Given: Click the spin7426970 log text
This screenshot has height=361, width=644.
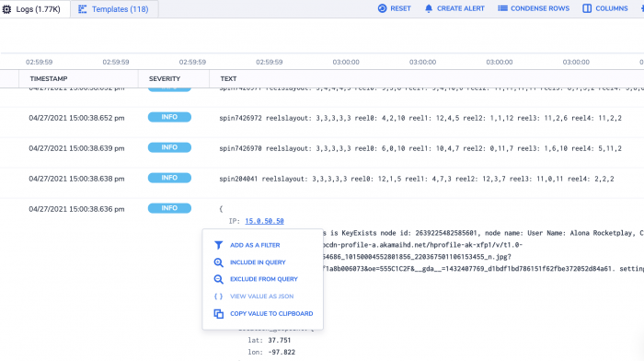Looking at the screenshot, I should point(420,148).
